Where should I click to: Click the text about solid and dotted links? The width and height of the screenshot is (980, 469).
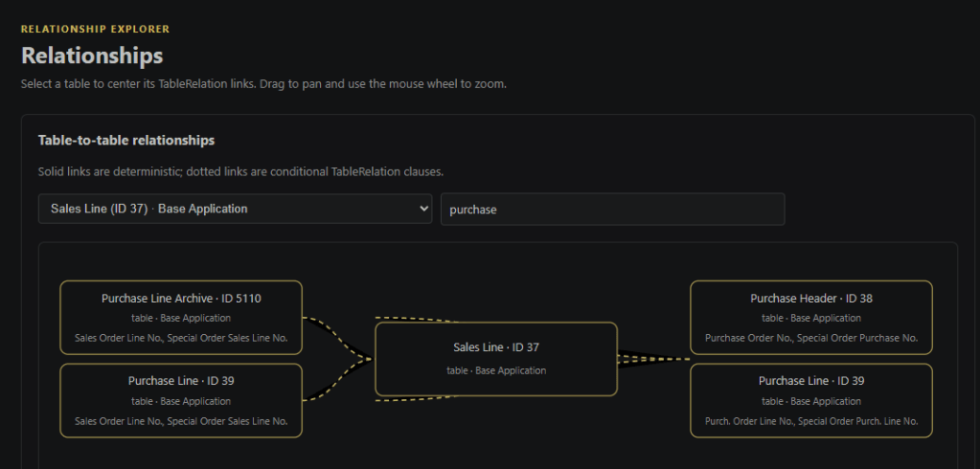[240, 171]
